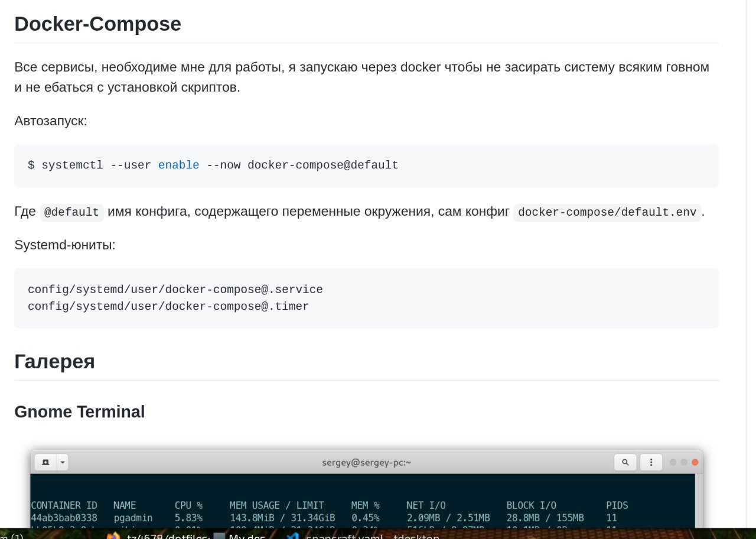Image resolution: width=756 pixels, height=539 pixels.
Task: Click the "CPU %" column header in terminal
Action: (x=188, y=505)
